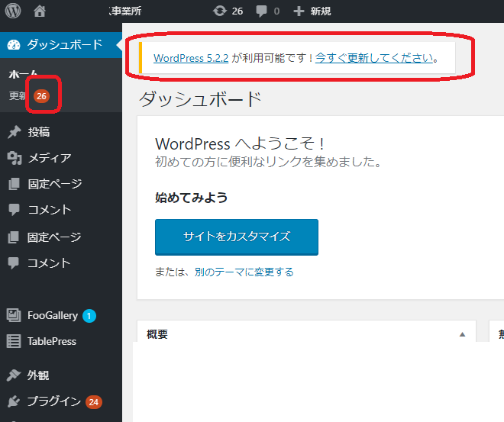This screenshot has height=422, width=504.
Task: Open the 更新 submenu item
Action: pyautogui.click(x=17, y=95)
